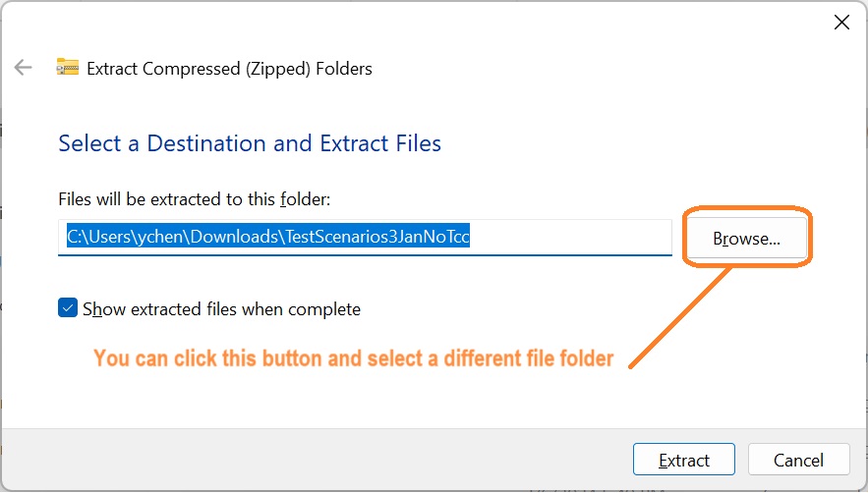
Task: Uncheck the Show extracted files checkbox box
Action: point(68,308)
